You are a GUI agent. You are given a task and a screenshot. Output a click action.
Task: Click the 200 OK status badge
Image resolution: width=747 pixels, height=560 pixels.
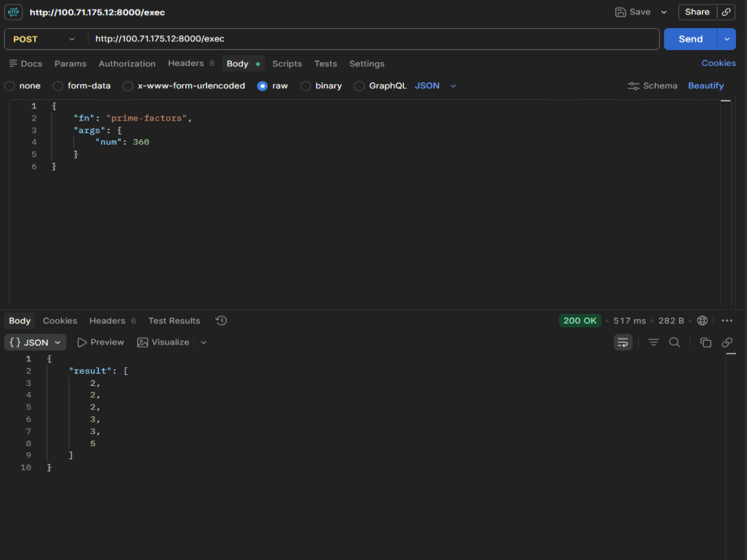coord(580,321)
